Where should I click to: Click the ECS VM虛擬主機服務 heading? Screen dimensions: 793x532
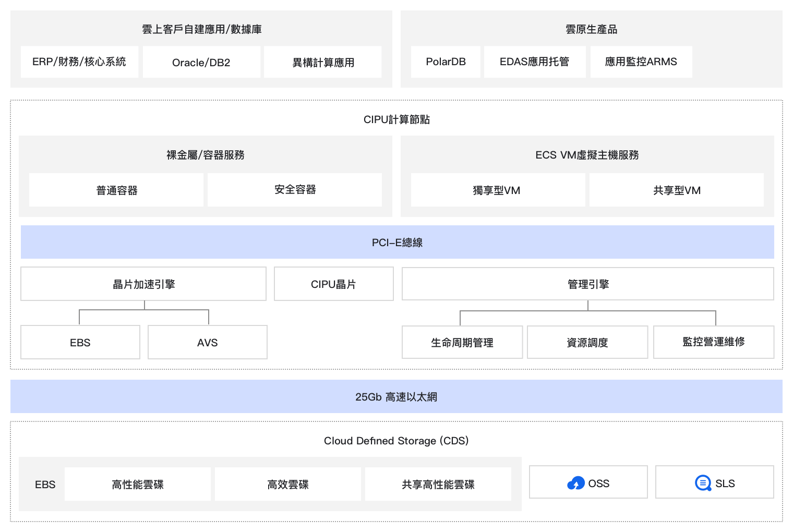pyautogui.click(x=587, y=155)
